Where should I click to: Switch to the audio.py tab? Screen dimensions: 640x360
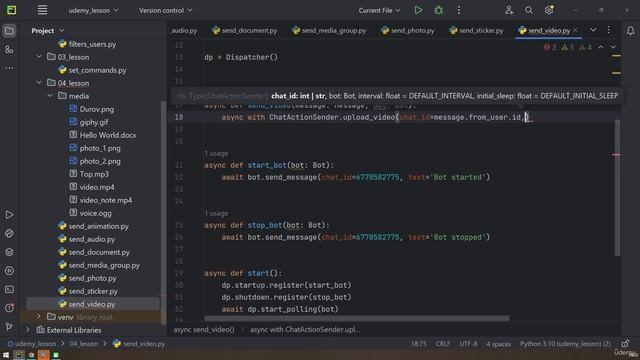pyautogui.click(x=184, y=31)
